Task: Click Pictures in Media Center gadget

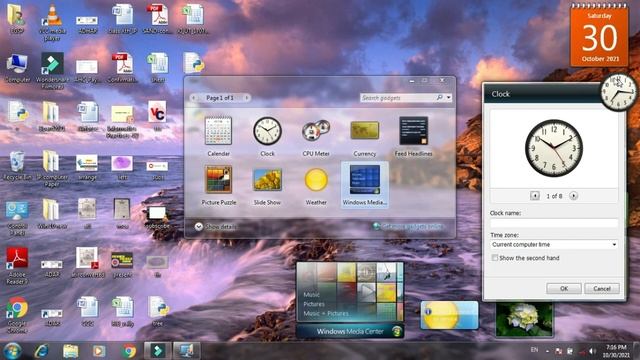Action: click(314, 304)
